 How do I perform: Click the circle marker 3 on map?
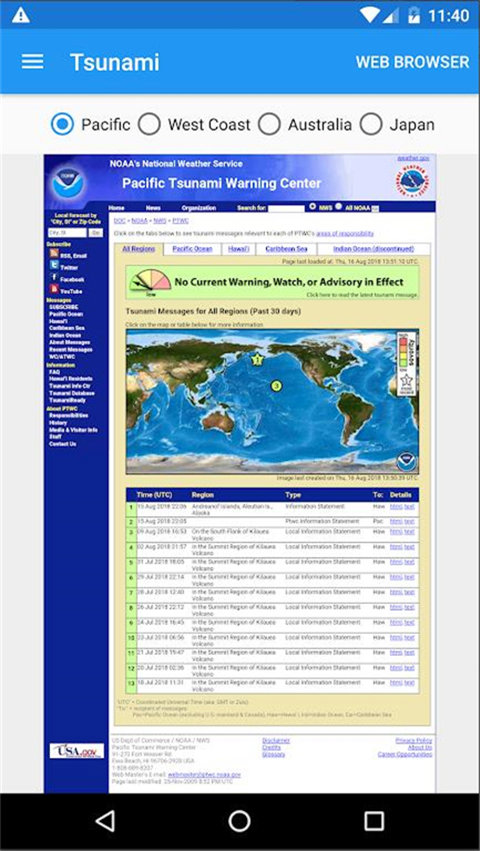tap(277, 386)
